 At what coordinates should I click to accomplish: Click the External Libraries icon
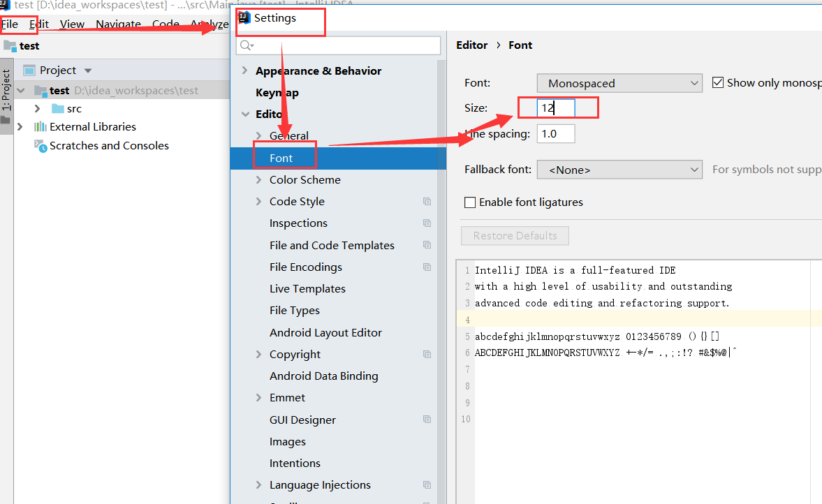(41, 127)
